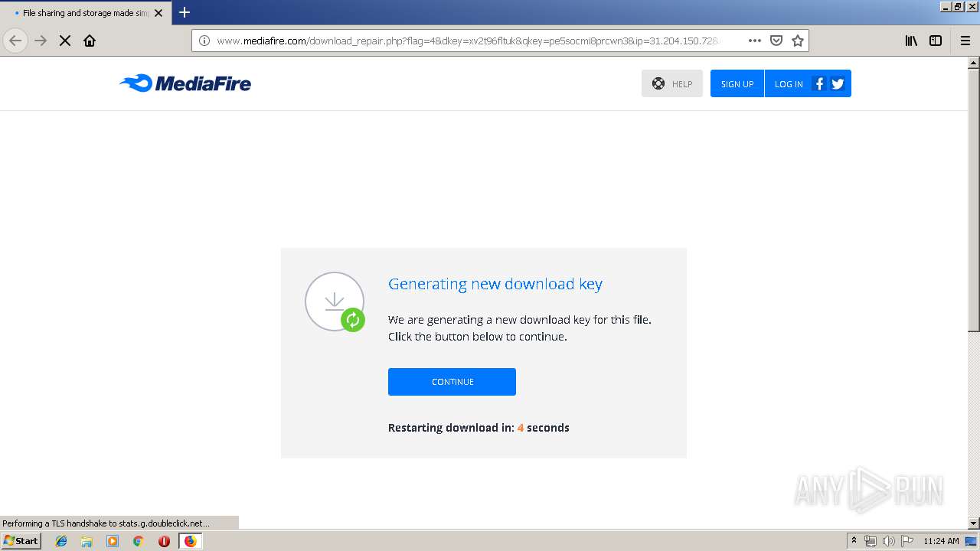Open the Firefox hamburger menu
Viewport: 980px width, 551px height.
tap(965, 41)
